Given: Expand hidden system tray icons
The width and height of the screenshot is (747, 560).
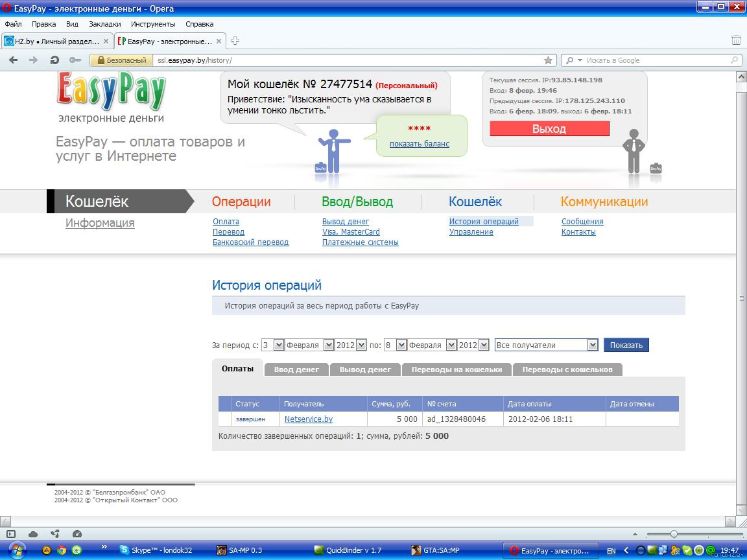Looking at the screenshot, I should 626,551.
